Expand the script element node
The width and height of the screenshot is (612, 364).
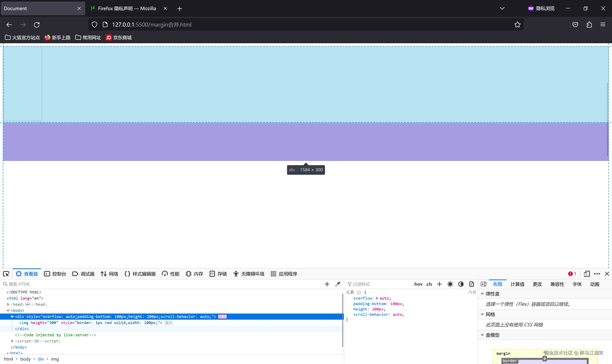(12, 341)
